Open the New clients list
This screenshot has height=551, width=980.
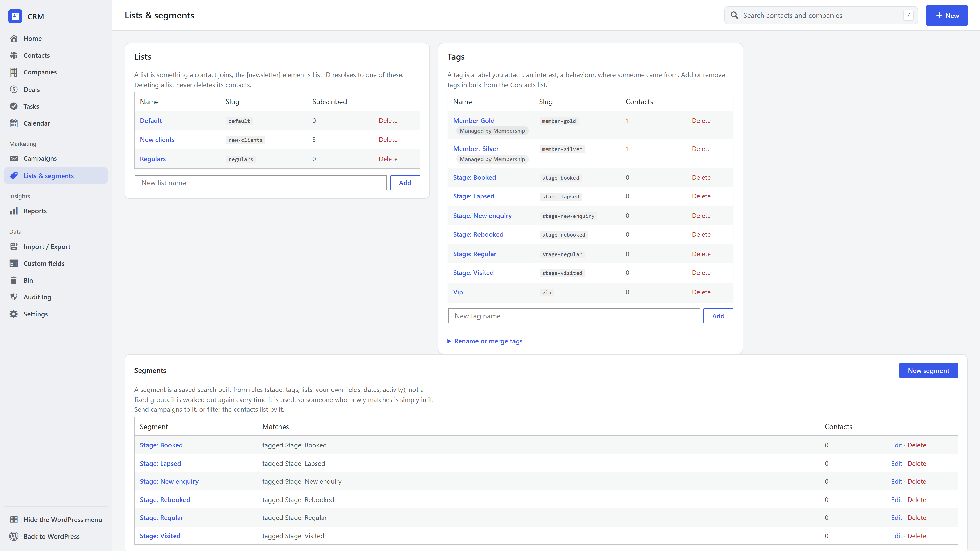pyautogui.click(x=157, y=140)
